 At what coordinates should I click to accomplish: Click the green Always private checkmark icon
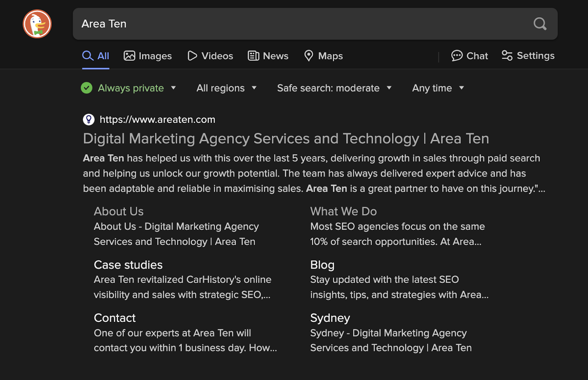pos(87,88)
